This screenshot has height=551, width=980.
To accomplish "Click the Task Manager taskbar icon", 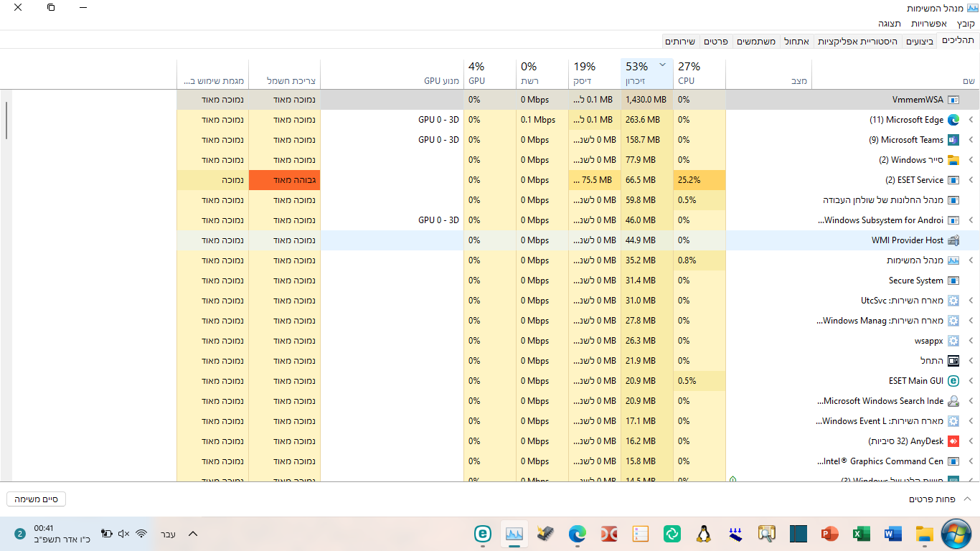I will coord(514,534).
